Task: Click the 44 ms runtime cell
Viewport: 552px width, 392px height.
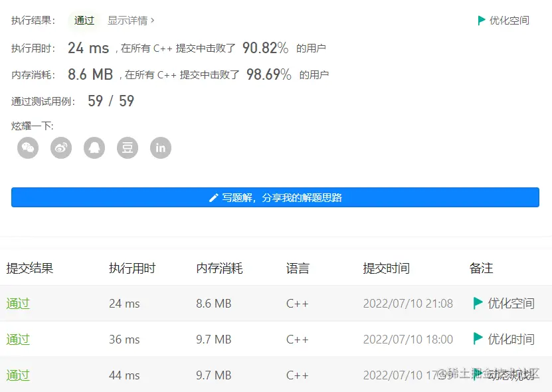Action: tap(124, 375)
